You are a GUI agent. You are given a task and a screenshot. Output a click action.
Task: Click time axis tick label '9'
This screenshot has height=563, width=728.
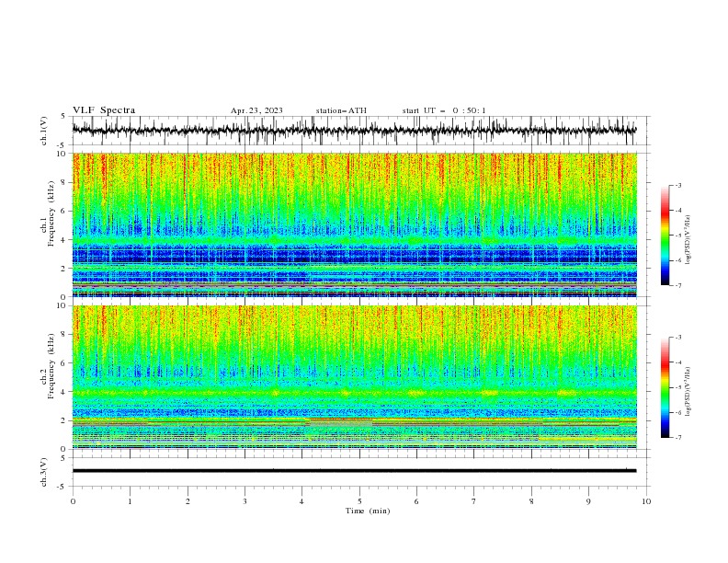point(588,501)
